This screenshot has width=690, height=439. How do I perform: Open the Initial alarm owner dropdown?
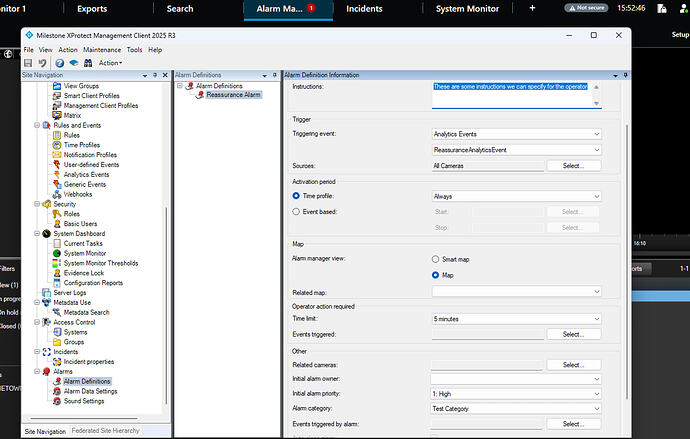tap(516, 379)
